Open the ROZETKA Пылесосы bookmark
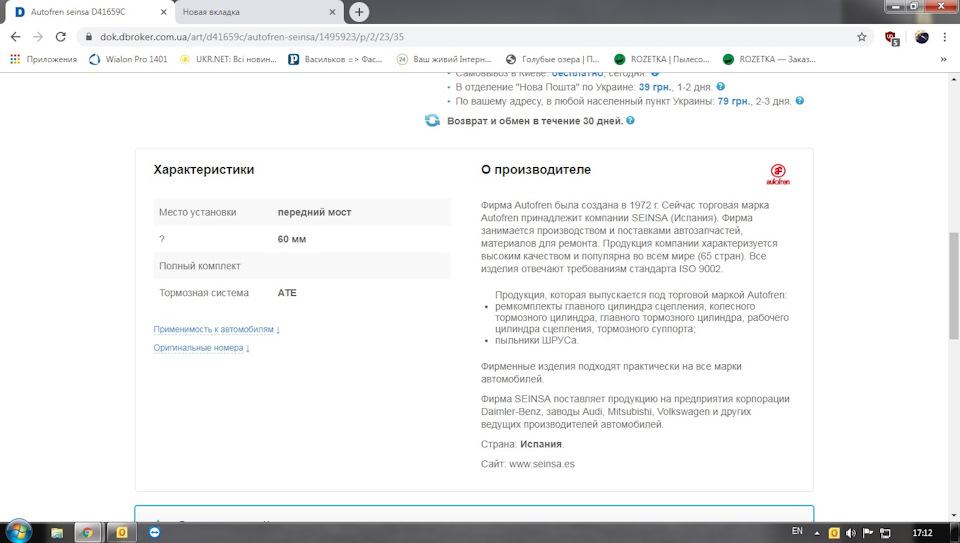The width and height of the screenshot is (960, 543). click(x=661, y=59)
